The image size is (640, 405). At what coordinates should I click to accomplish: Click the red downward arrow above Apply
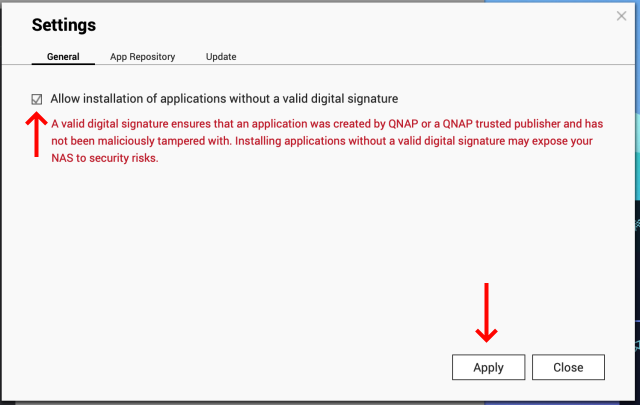click(x=486, y=313)
